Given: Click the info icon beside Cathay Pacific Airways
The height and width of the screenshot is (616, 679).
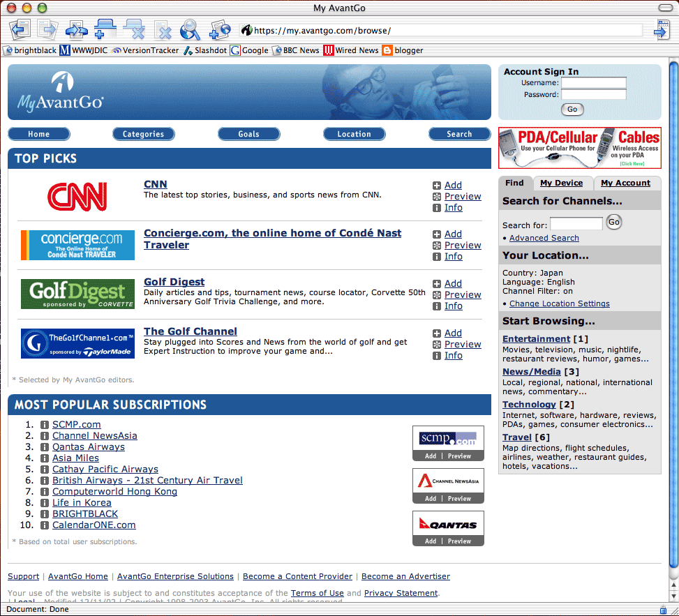Looking at the screenshot, I should click(44, 469).
